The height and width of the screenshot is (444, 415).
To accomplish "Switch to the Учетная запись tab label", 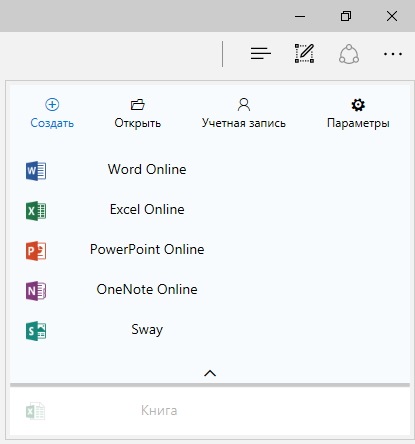I will [244, 123].
